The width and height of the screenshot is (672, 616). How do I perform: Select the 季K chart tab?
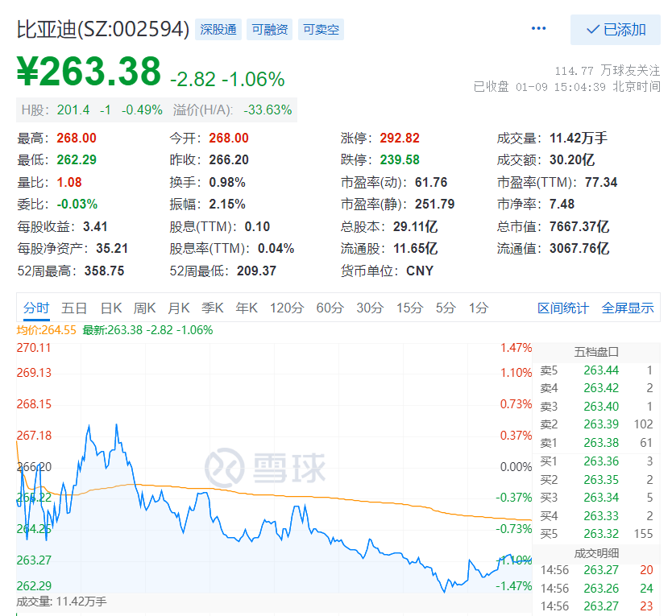pos(213,308)
